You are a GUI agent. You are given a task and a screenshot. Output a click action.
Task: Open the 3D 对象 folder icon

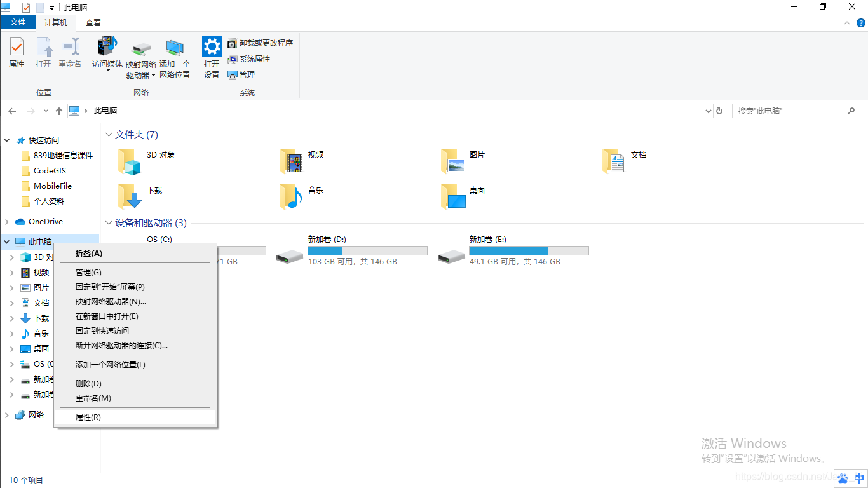coord(129,161)
